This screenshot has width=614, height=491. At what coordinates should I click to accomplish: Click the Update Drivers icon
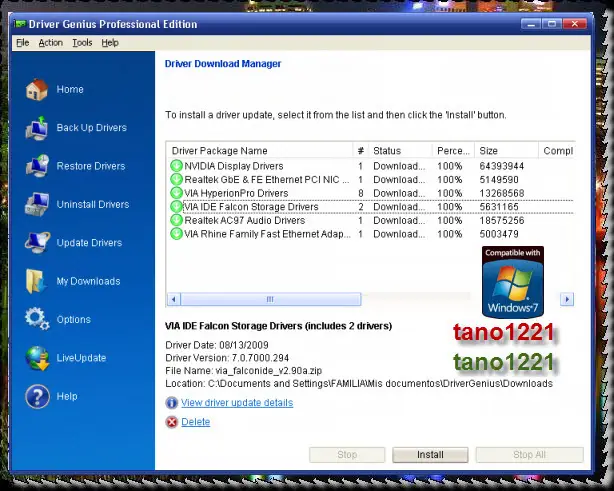(37, 243)
